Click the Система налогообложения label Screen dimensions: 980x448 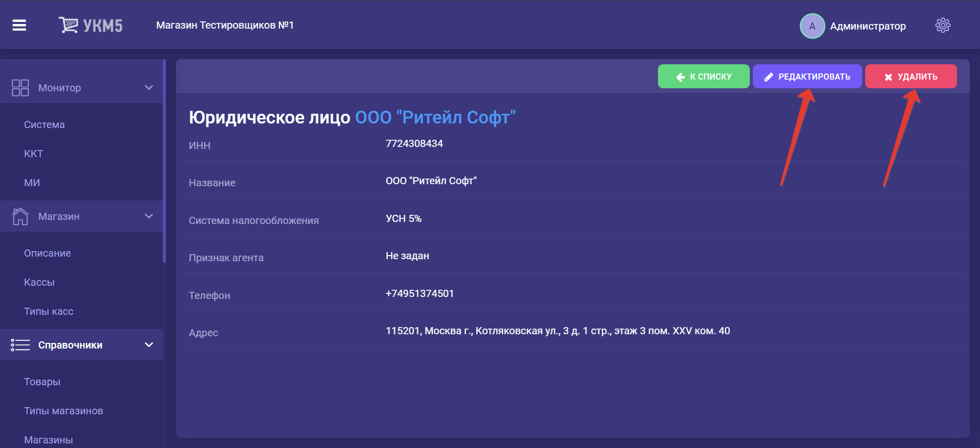[x=254, y=220]
